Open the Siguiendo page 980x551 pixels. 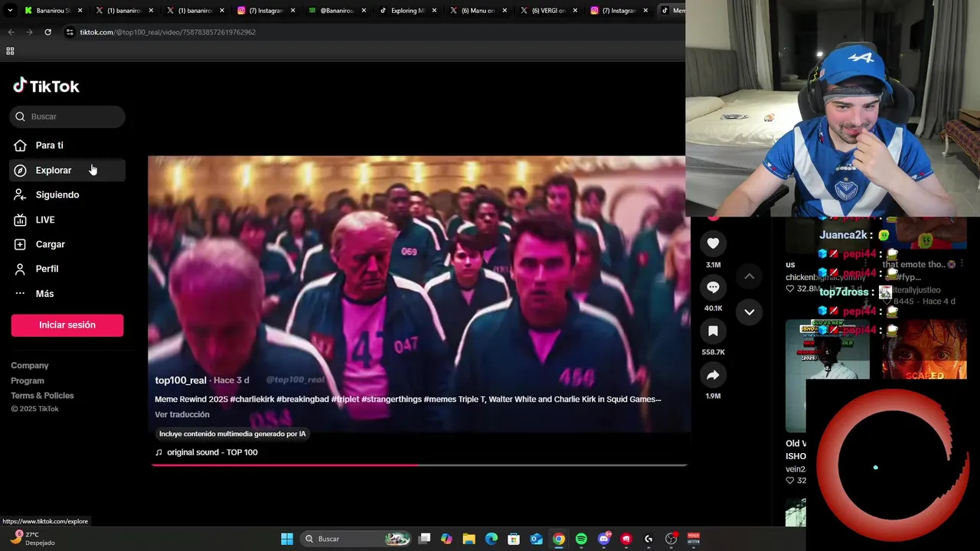point(57,194)
